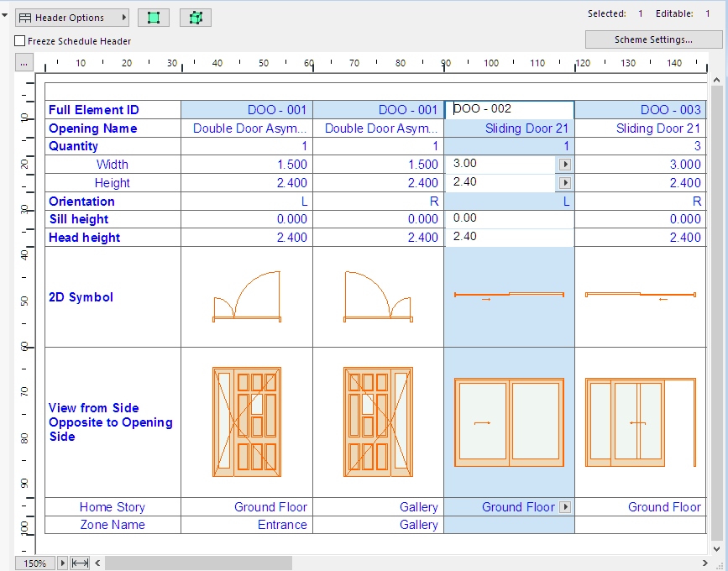Click the 150% zoom level button

(x=34, y=563)
